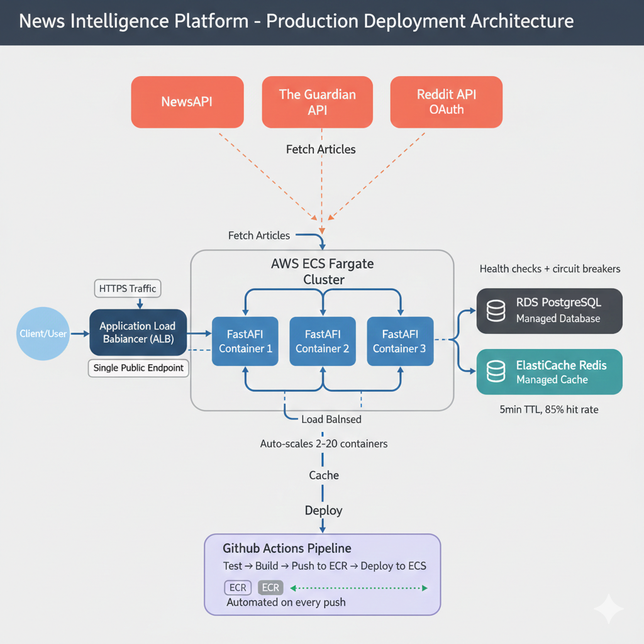
Task: Click FastAPI Container 2
Action: click(x=322, y=341)
